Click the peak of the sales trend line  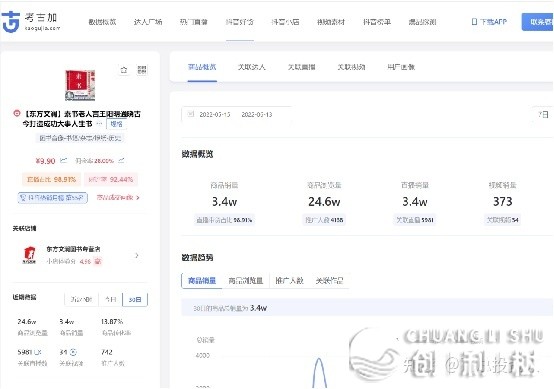319,360
